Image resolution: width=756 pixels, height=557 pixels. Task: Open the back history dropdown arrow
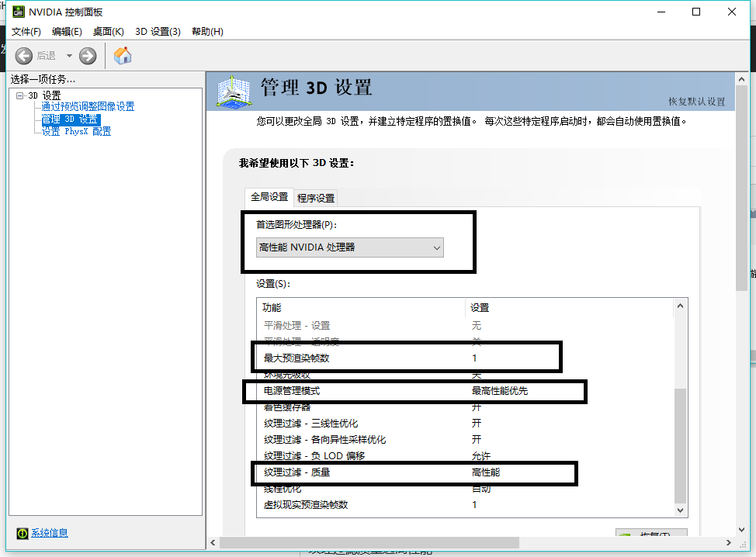point(69,55)
